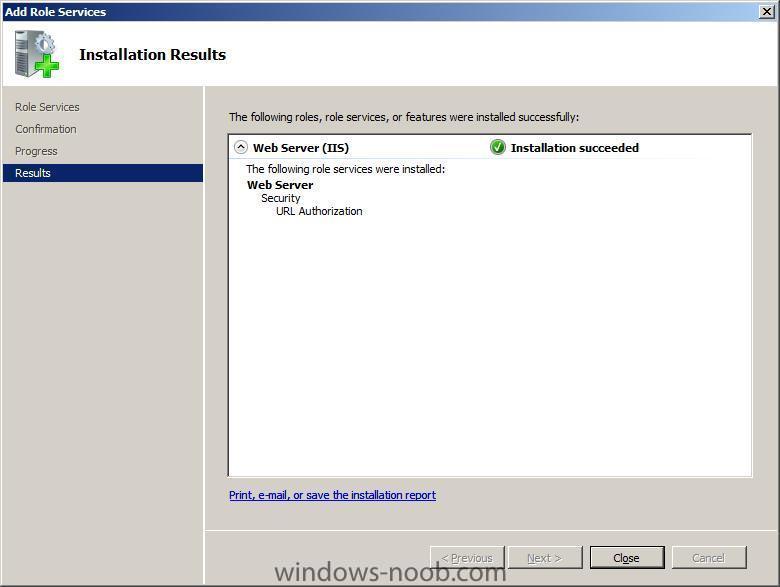
Task: Click the disabled Cancel button
Action: pos(709,558)
